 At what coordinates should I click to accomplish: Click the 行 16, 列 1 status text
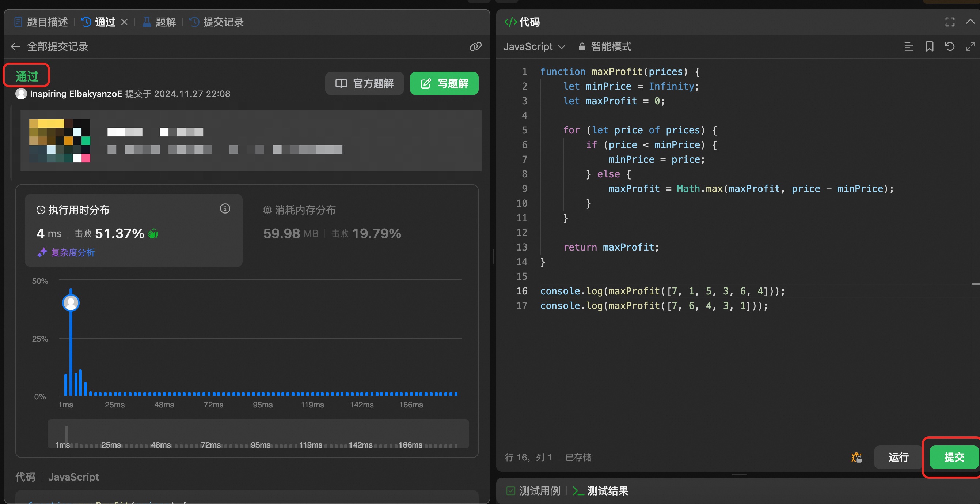(x=528, y=457)
